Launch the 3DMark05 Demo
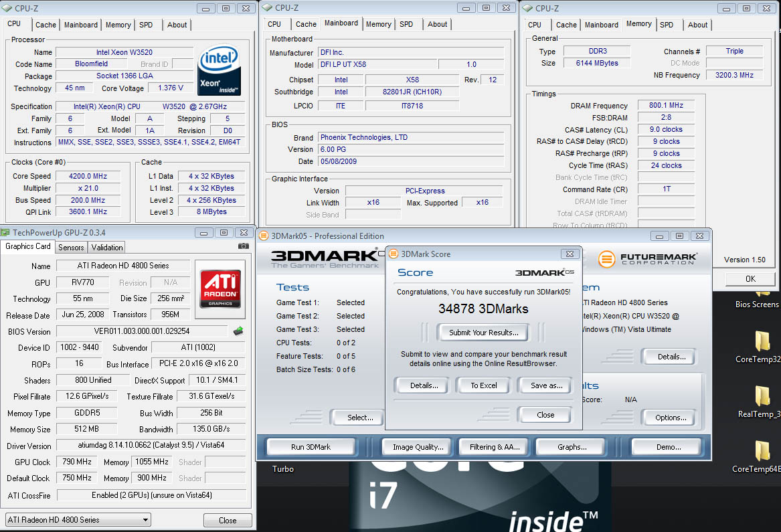This screenshot has width=781, height=532. point(669,447)
